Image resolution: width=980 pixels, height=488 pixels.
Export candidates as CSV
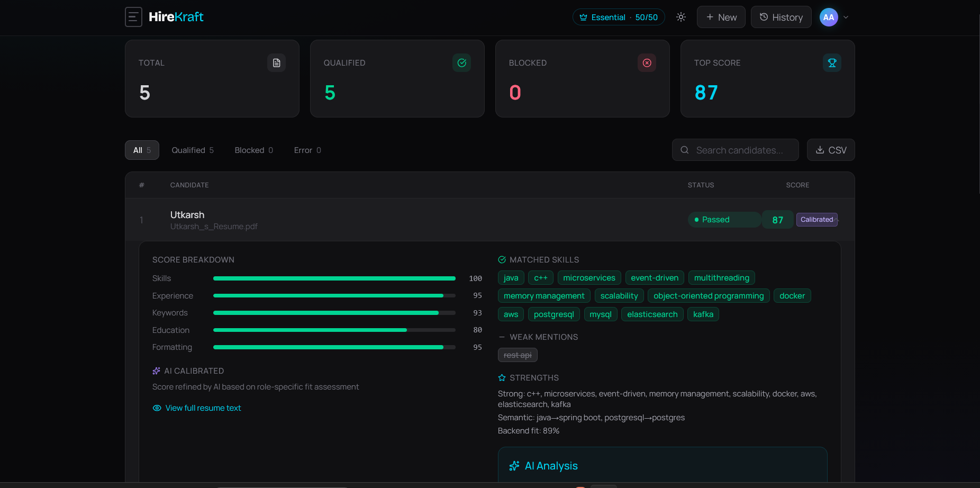click(x=831, y=150)
